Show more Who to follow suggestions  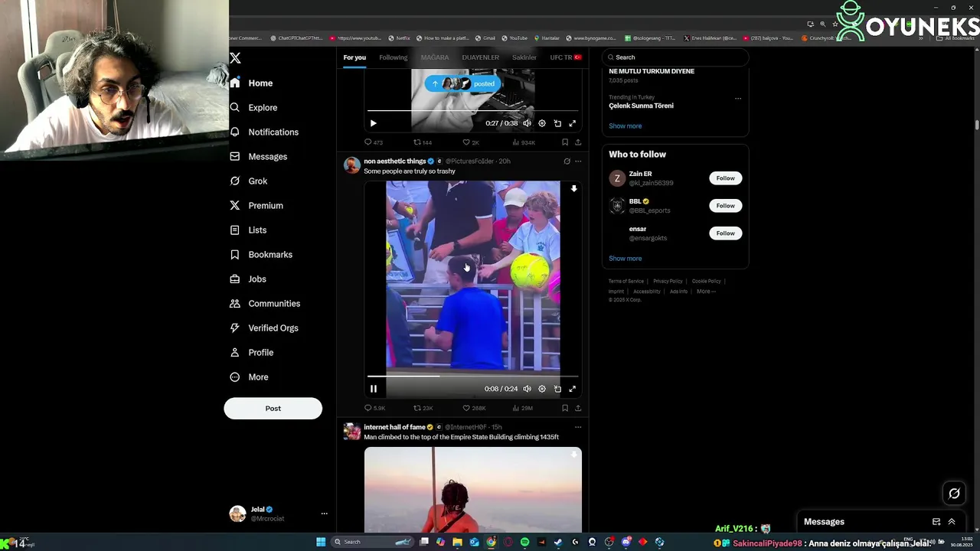pyautogui.click(x=626, y=259)
